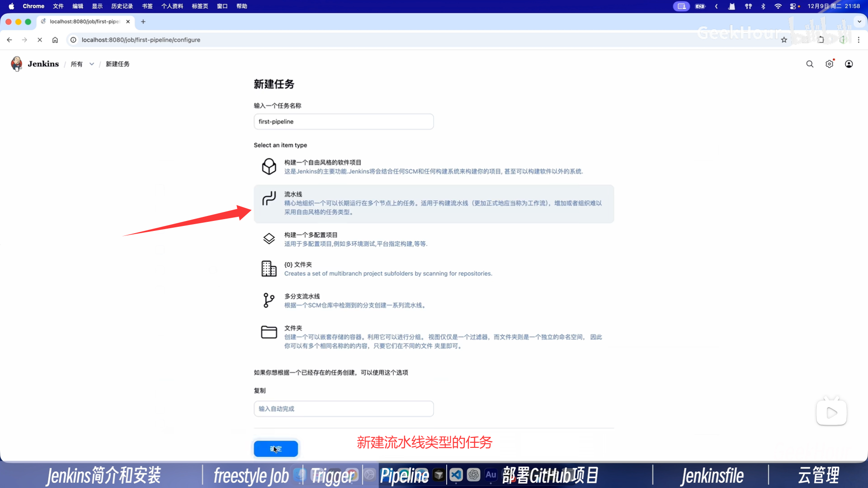Open the 历史记录 history menu
This screenshot has height=488, width=868.
(x=122, y=6)
